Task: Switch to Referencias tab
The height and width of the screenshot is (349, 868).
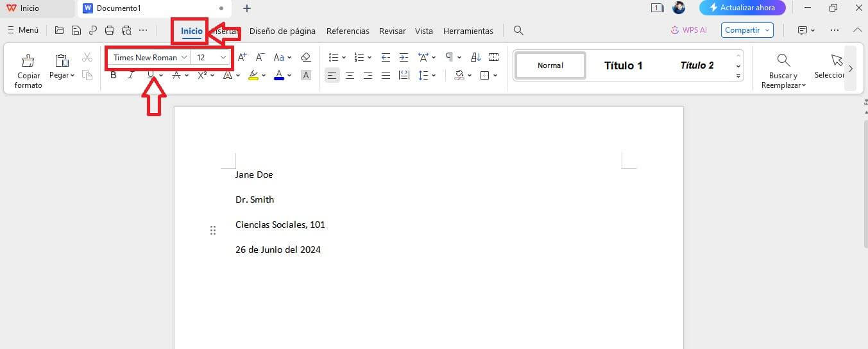Action: tap(348, 31)
